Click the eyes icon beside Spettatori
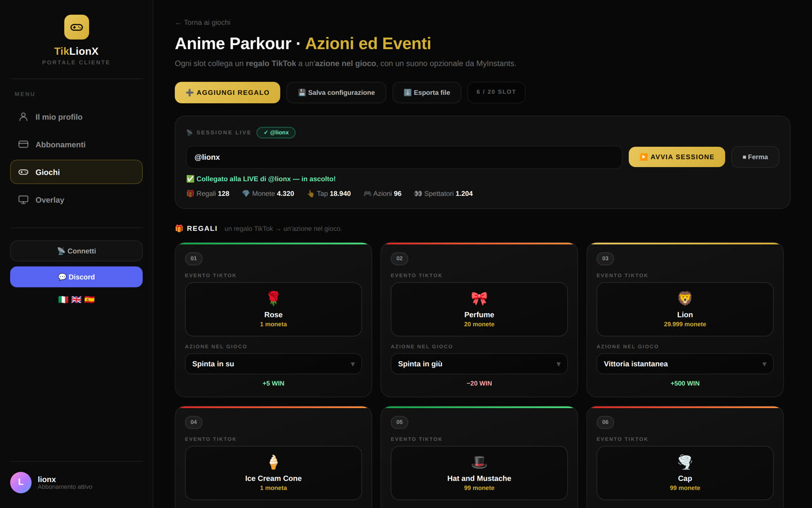812x508 pixels. (x=418, y=194)
